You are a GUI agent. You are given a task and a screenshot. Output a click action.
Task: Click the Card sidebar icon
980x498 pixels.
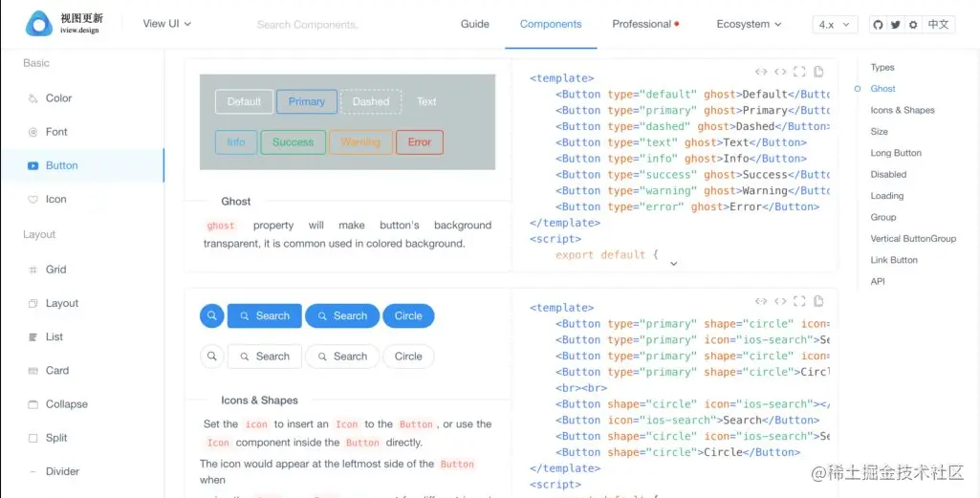coord(33,371)
